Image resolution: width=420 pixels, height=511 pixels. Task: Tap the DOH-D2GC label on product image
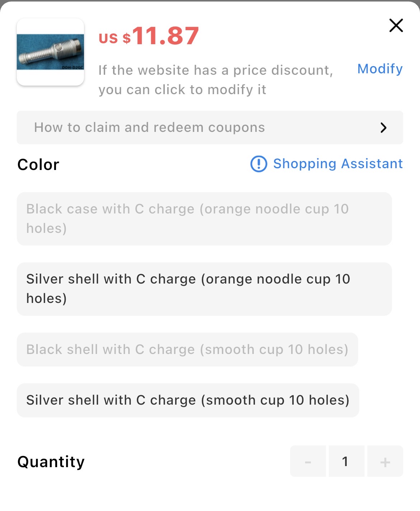tap(72, 67)
